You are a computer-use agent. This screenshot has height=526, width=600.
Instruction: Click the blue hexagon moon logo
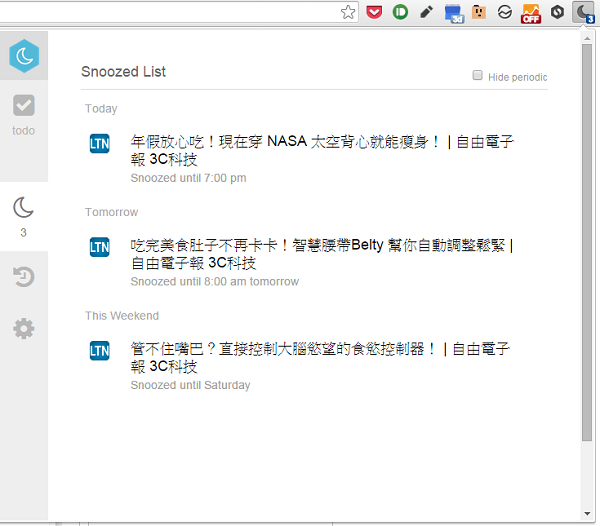click(x=24, y=57)
